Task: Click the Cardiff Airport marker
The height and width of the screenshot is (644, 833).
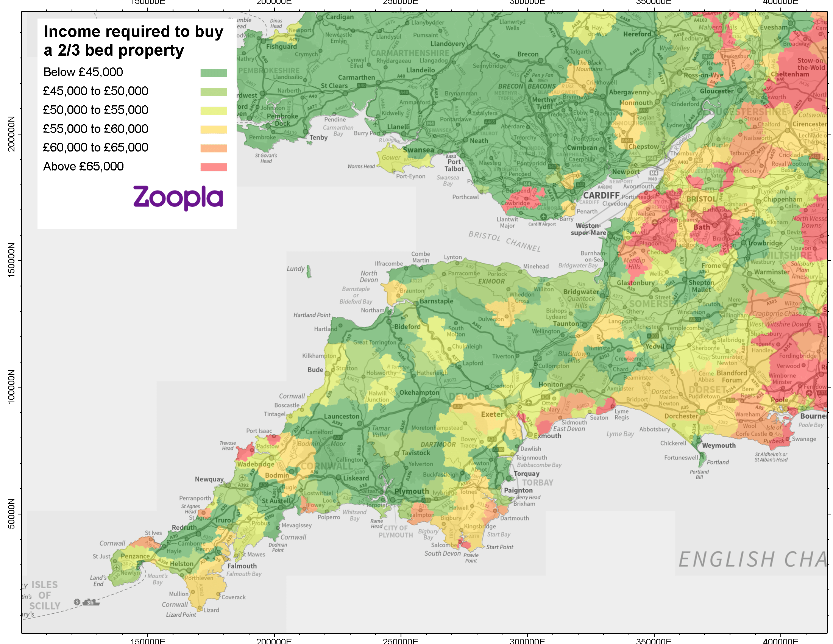Action: pos(544,217)
